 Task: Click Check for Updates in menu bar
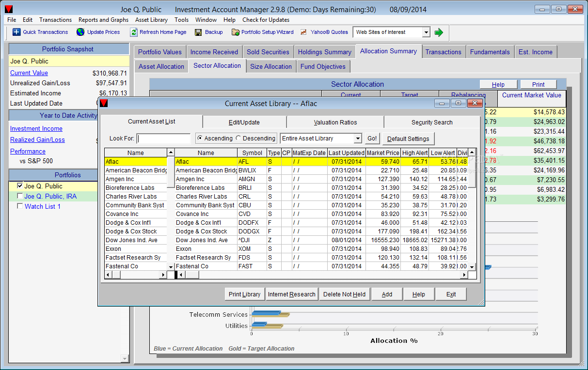click(x=266, y=20)
